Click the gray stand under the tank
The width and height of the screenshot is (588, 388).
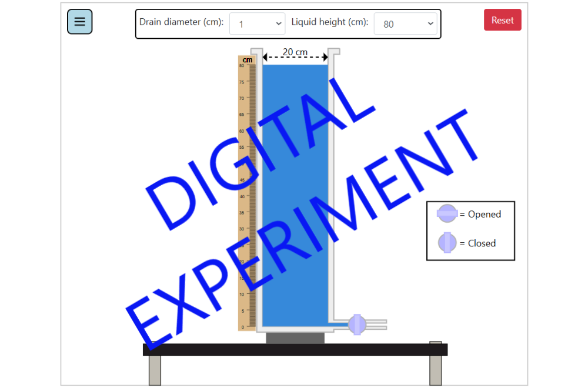click(x=295, y=338)
